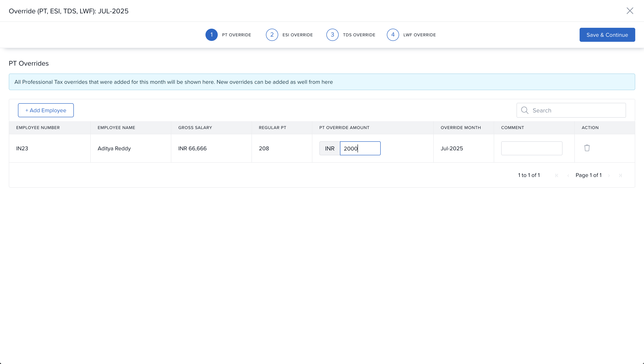Close the Override dialog
The height and width of the screenshot is (364, 644).
[x=630, y=11]
